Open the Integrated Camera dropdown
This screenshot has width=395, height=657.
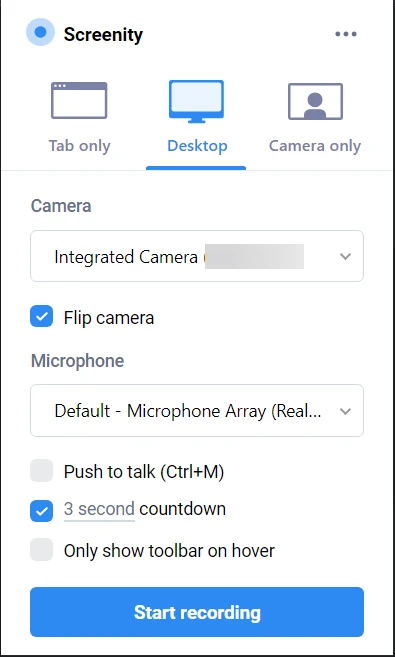click(x=197, y=256)
